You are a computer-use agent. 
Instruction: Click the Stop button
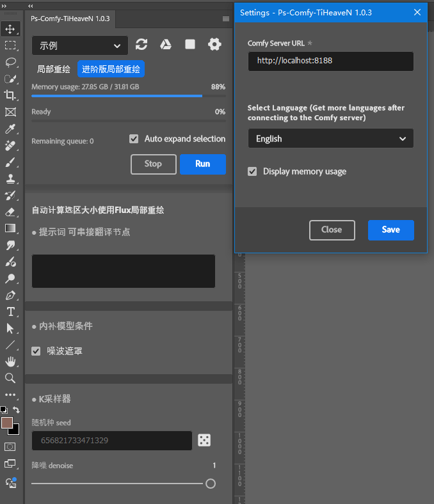coord(154,164)
